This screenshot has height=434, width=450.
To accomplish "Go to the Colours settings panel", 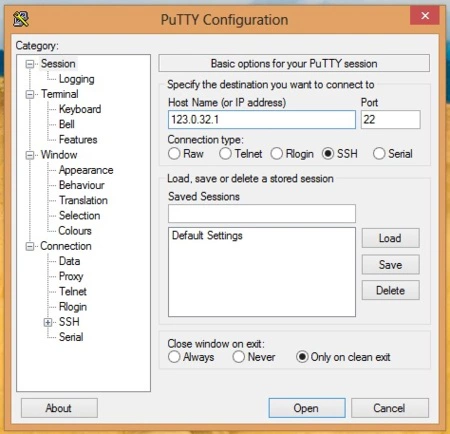I will point(75,231).
